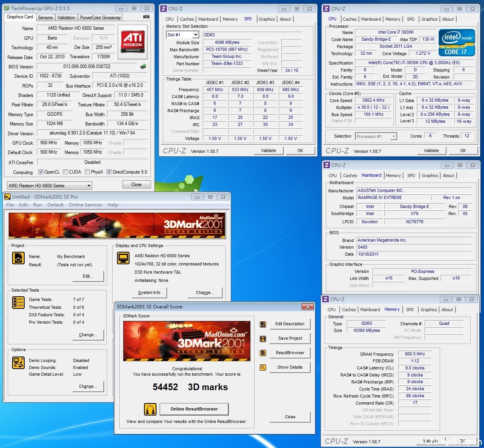Open the Validation tab in GPU-Z
Viewport: 484px width, 448px height.
click(x=67, y=18)
